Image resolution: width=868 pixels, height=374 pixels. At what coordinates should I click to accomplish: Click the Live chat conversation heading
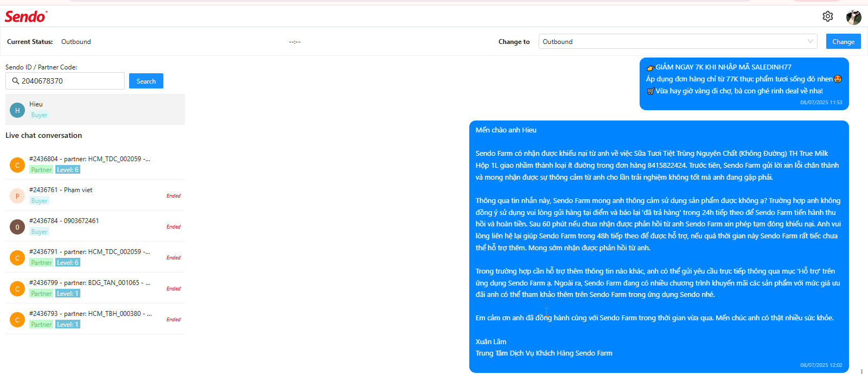(44, 135)
